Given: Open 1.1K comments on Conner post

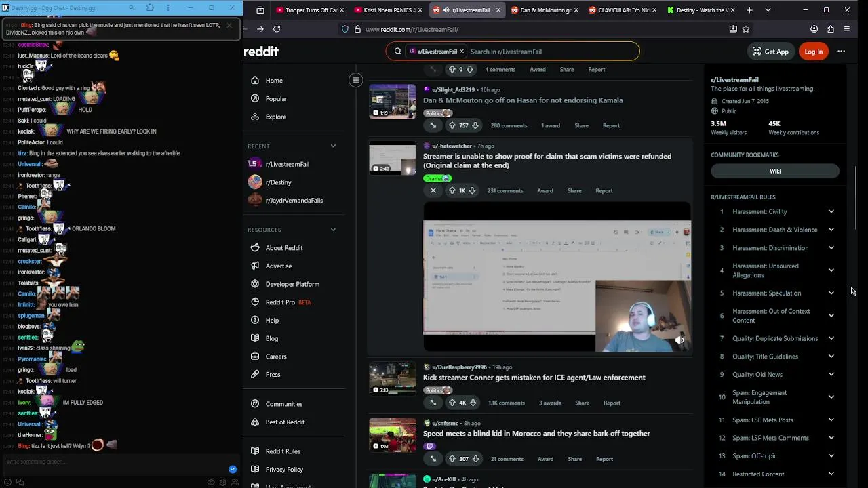Looking at the screenshot, I should (507, 403).
